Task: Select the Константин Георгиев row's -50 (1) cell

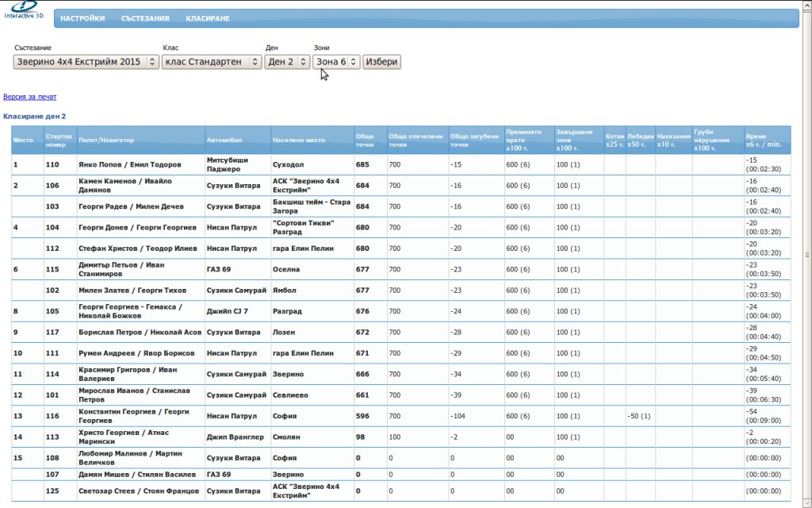Action: [x=638, y=416]
